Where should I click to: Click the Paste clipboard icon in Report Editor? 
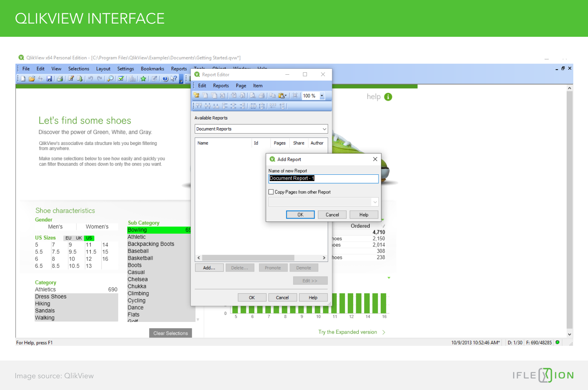click(x=281, y=95)
